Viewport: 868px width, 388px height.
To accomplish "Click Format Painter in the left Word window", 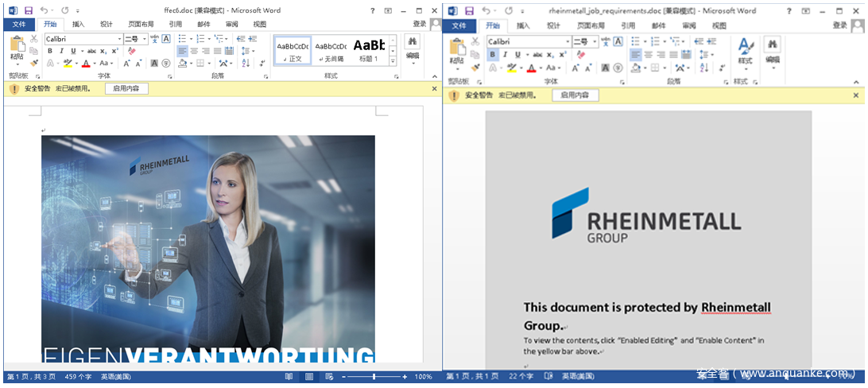I will point(34,63).
